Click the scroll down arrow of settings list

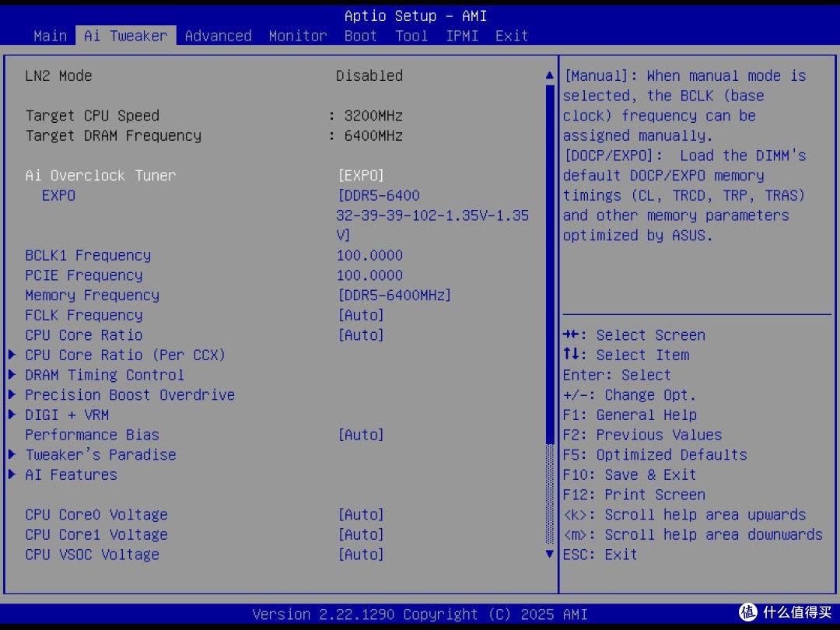pyautogui.click(x=549, y=554)
